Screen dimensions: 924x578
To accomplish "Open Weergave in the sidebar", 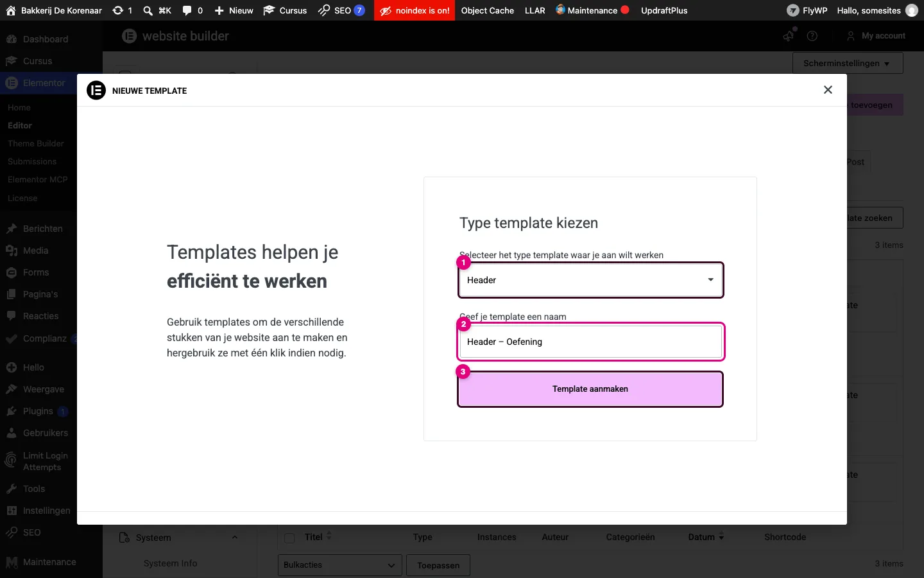I will (44, 389).
